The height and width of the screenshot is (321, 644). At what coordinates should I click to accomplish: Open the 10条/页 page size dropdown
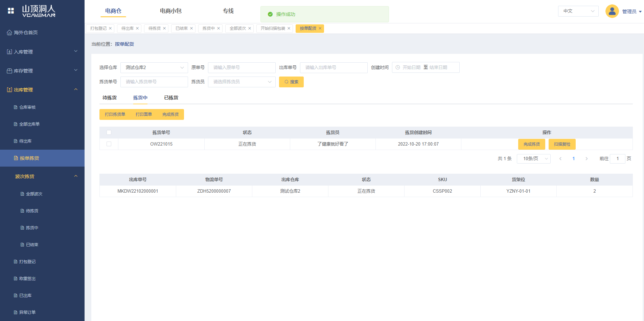533,159
